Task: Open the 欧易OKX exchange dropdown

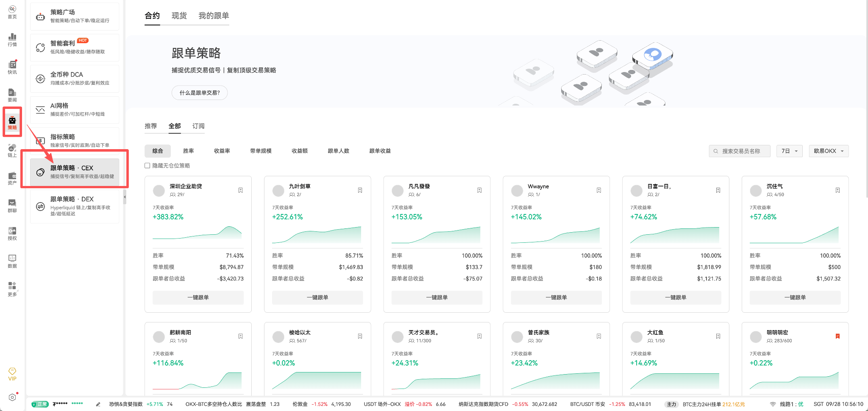Action: coord(829,151)
